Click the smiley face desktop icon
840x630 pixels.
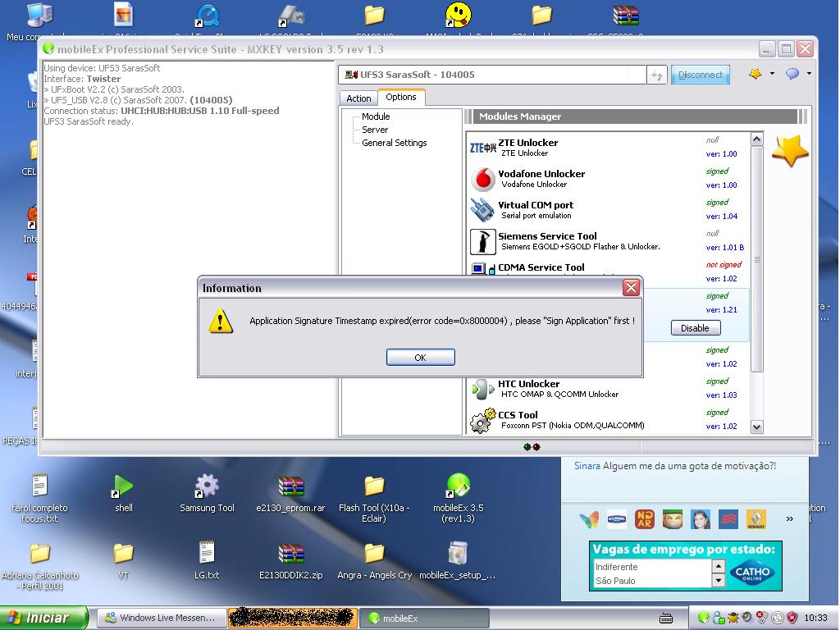tap(459, 14)
